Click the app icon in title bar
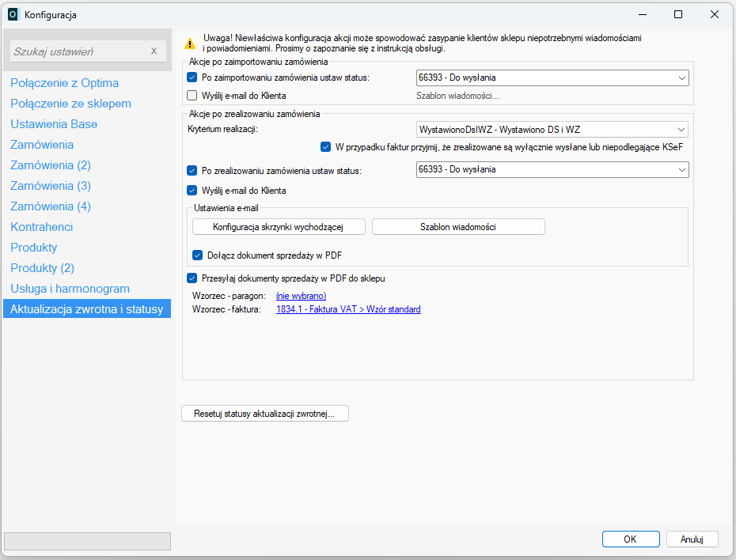 [13, 14]
